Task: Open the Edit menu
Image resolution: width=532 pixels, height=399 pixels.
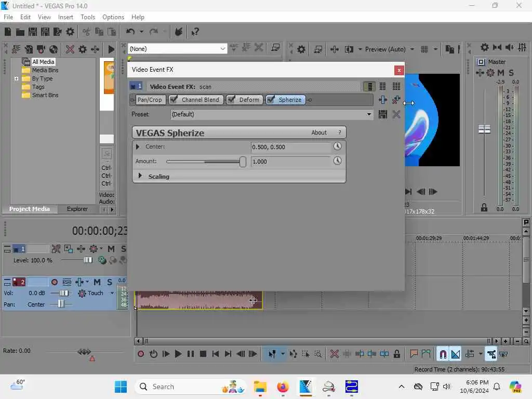Action: (25, 17)
